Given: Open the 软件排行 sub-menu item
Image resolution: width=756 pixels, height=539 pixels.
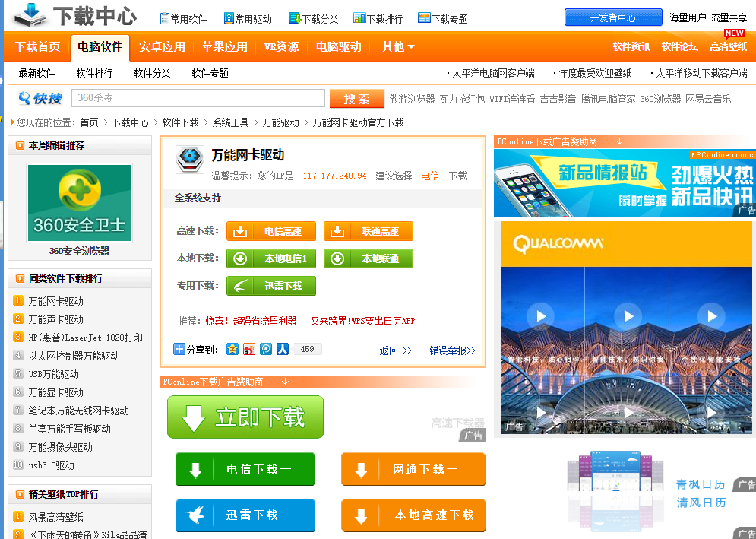Looking at the screenshot, I should (94, 73).
